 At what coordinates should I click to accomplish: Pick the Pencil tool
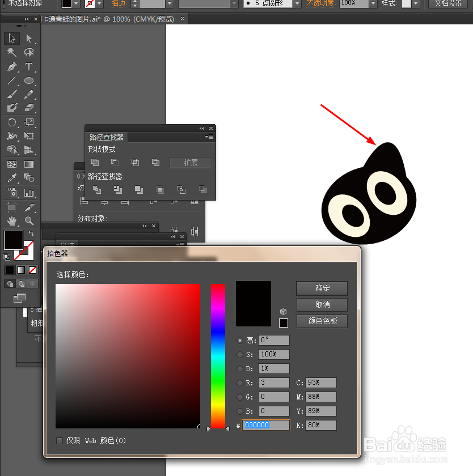(x=29, y=94)
